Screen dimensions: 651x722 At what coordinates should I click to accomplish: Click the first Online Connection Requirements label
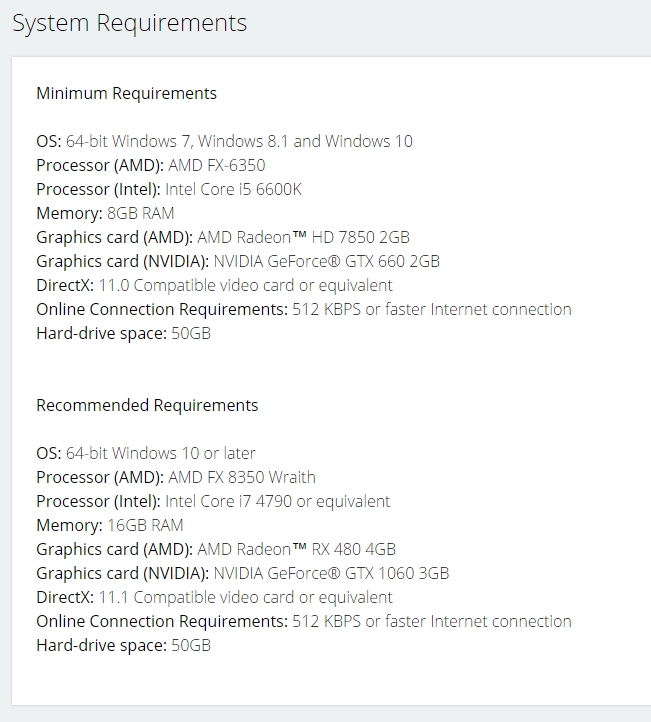click(x=162, y=309)
